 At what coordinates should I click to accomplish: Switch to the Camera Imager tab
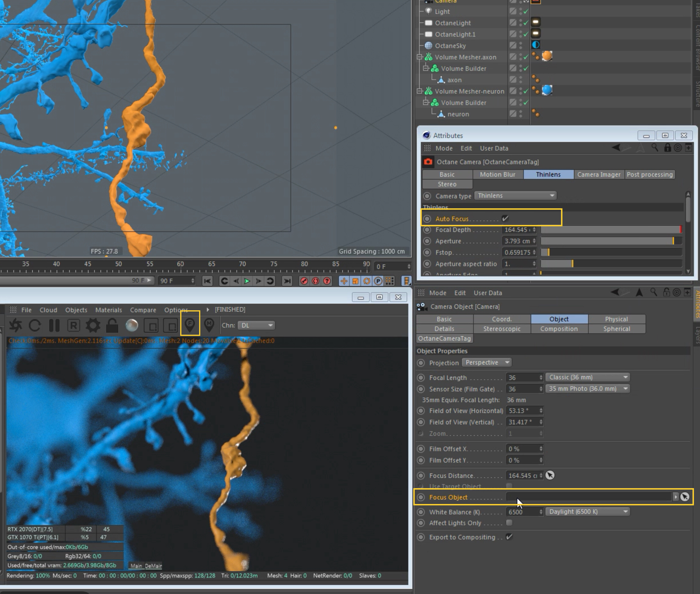(x=599, y=175)
